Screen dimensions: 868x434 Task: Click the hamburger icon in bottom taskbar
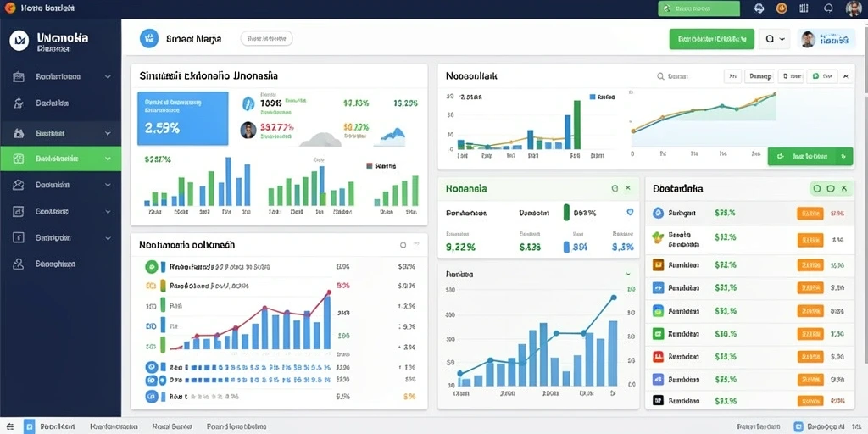coord(10,427)
